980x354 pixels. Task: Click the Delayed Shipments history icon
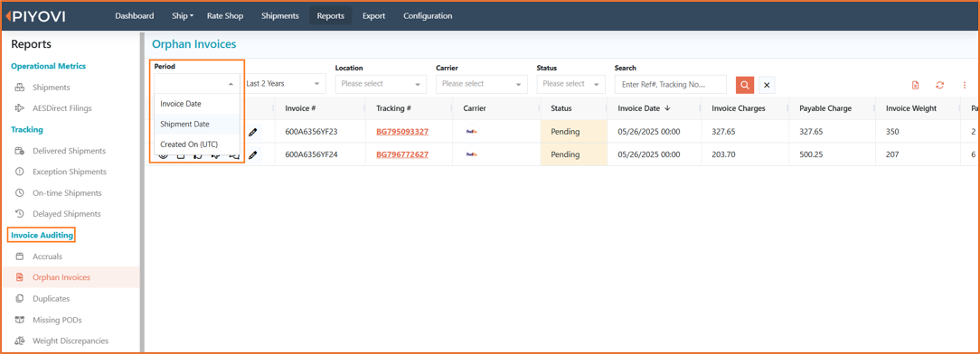[19, 213]
